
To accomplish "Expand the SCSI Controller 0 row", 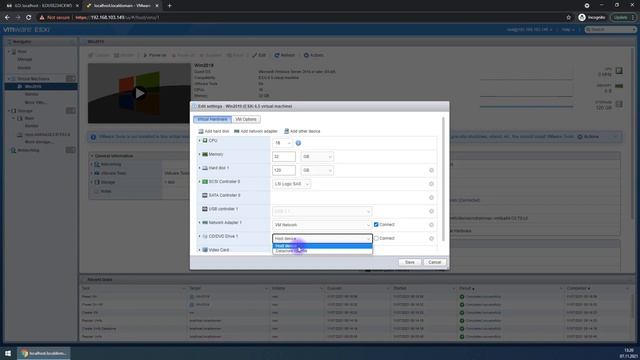I will tap(200, 182).
